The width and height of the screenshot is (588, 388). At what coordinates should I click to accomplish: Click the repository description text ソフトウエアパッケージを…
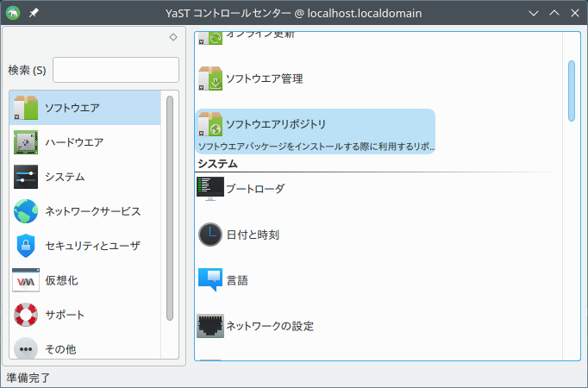(x=316, y=147)
